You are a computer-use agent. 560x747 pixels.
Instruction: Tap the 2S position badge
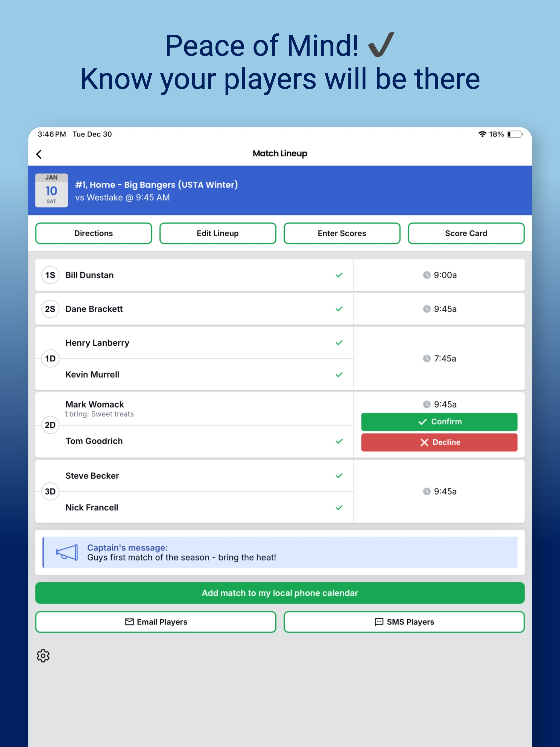(50, 309)
